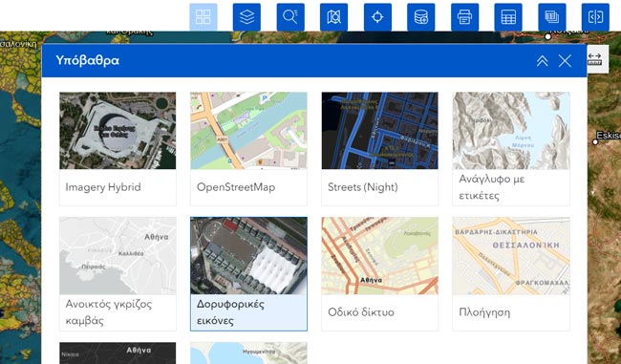
Task: Open the Layers list tool
Action: (x=246, y=17)
